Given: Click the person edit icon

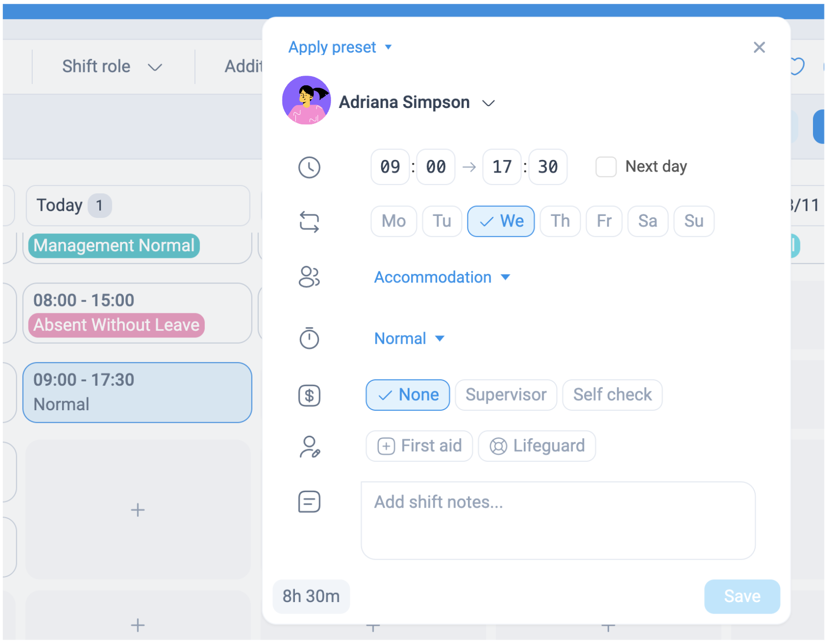Looking at the screenshot, I should click(310, 446).
